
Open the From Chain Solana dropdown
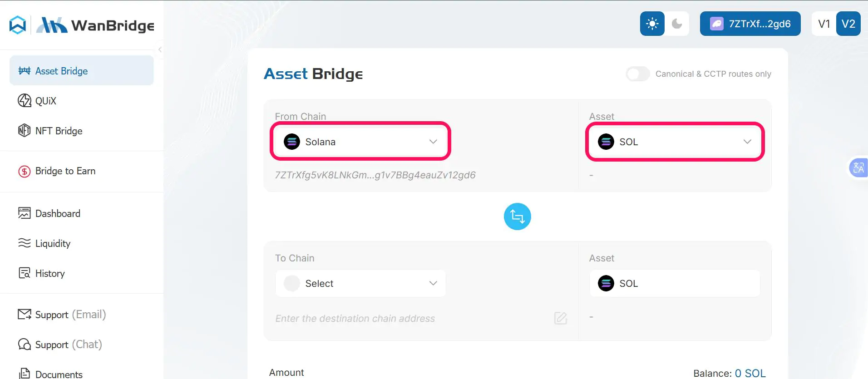click(360, 141)
